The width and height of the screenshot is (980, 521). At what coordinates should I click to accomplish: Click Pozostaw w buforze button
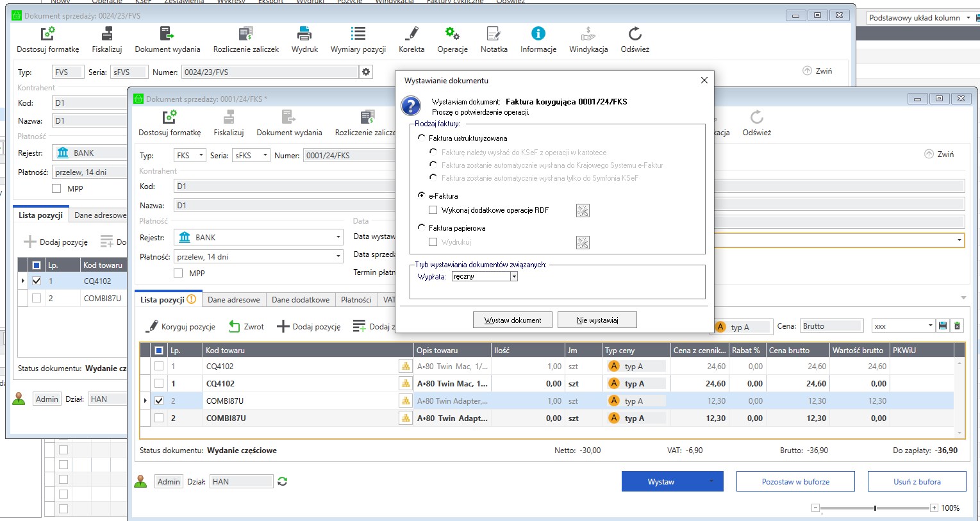pos(795,481)
